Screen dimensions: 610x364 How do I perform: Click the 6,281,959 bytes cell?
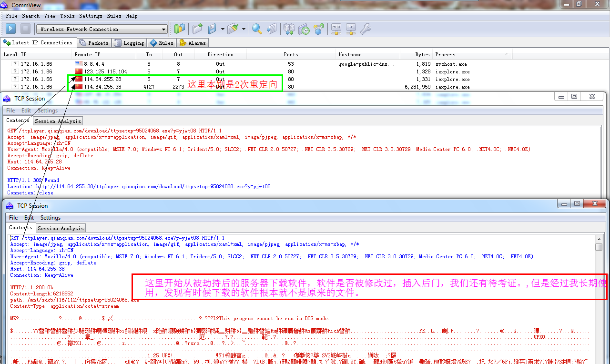point(417,87)
